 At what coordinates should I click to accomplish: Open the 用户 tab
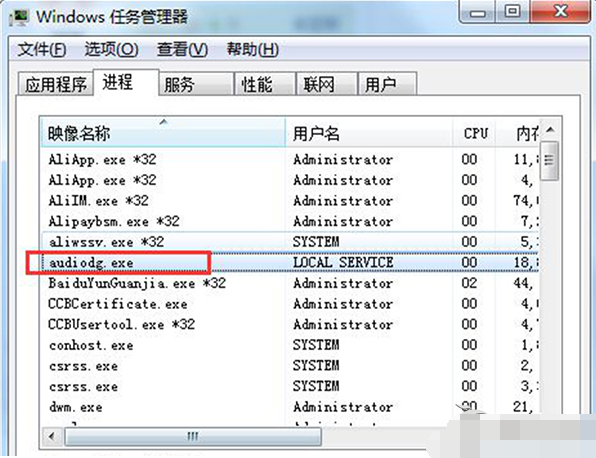pyautogui.click(x=388, y=84)
